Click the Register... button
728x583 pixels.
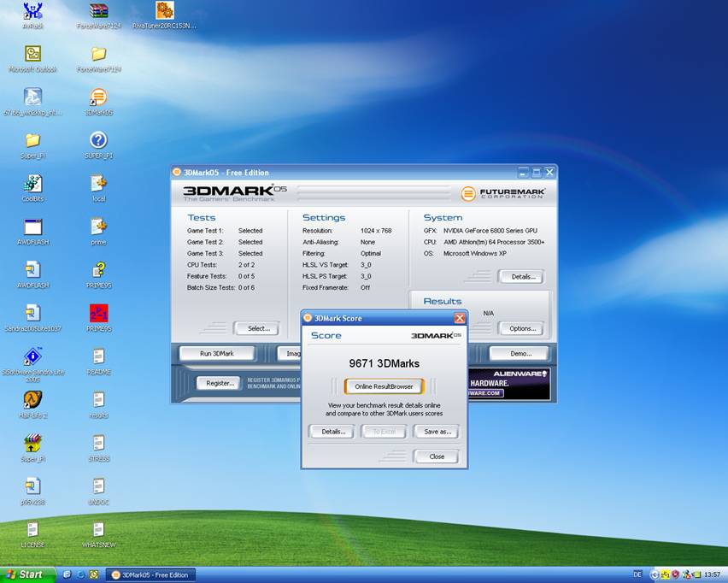click(x=220, y=383)
